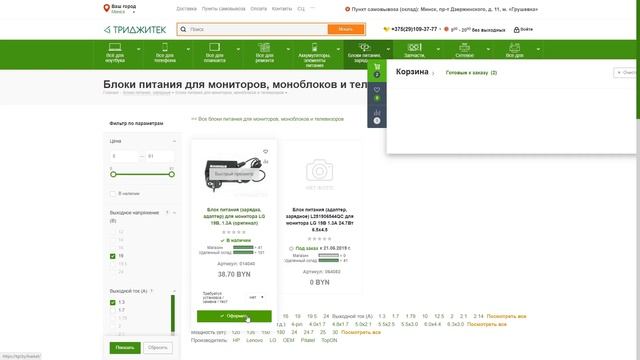Open the Триджитек logo home link
This screenshot has height=360, width=640.
[135, 29]
